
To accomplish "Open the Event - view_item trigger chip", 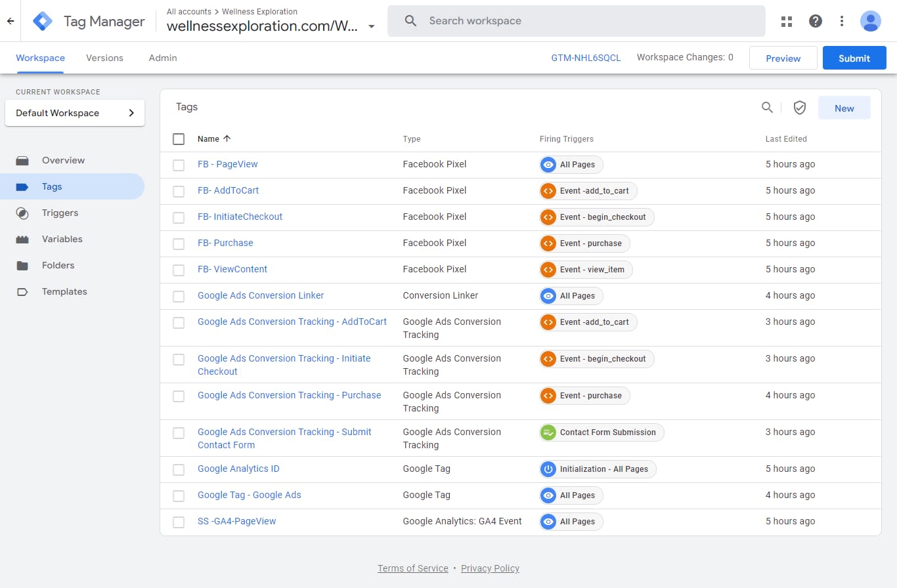I will pyautogui.click(x=586, y=270).
